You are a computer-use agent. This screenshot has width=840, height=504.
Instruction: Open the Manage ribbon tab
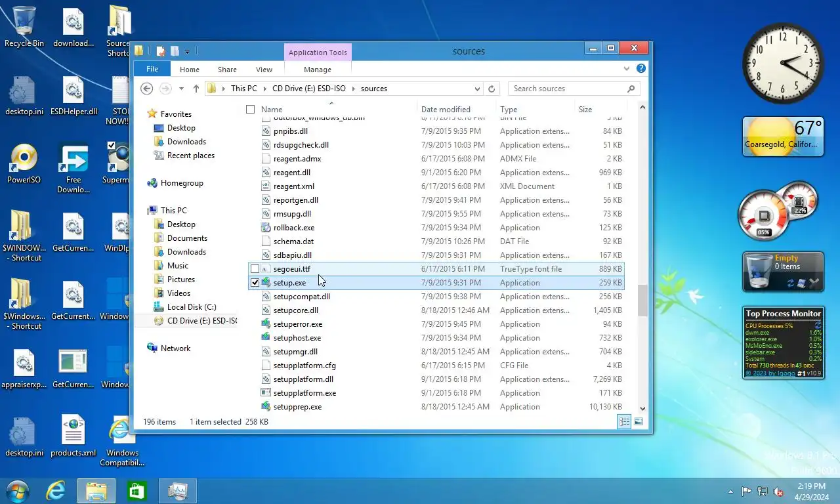(x=318, y=70)
